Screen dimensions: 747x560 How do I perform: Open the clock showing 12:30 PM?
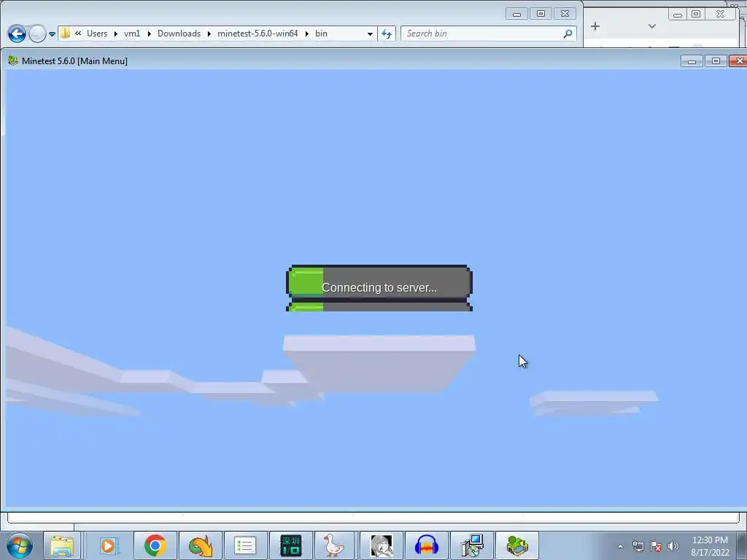[x=710, y=546]
